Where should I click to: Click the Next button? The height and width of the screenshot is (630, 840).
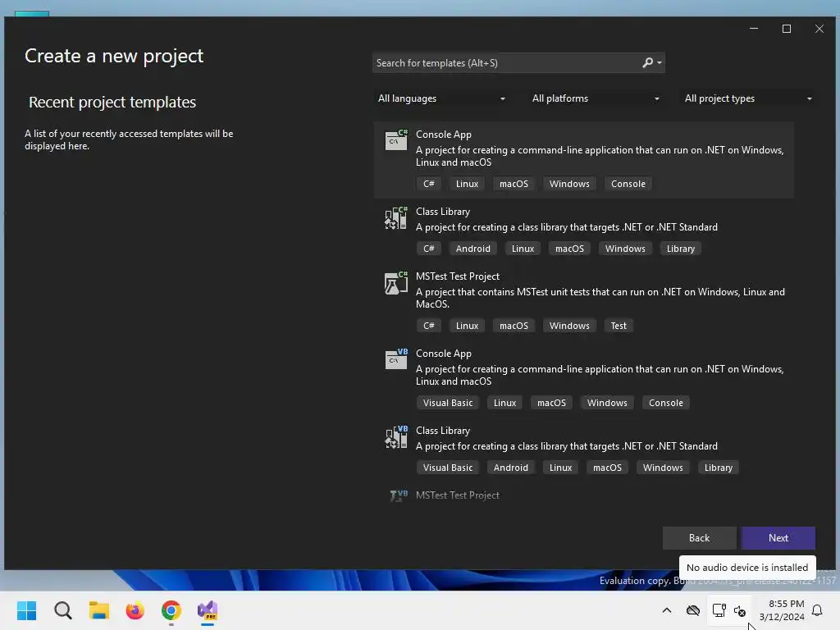778,538
